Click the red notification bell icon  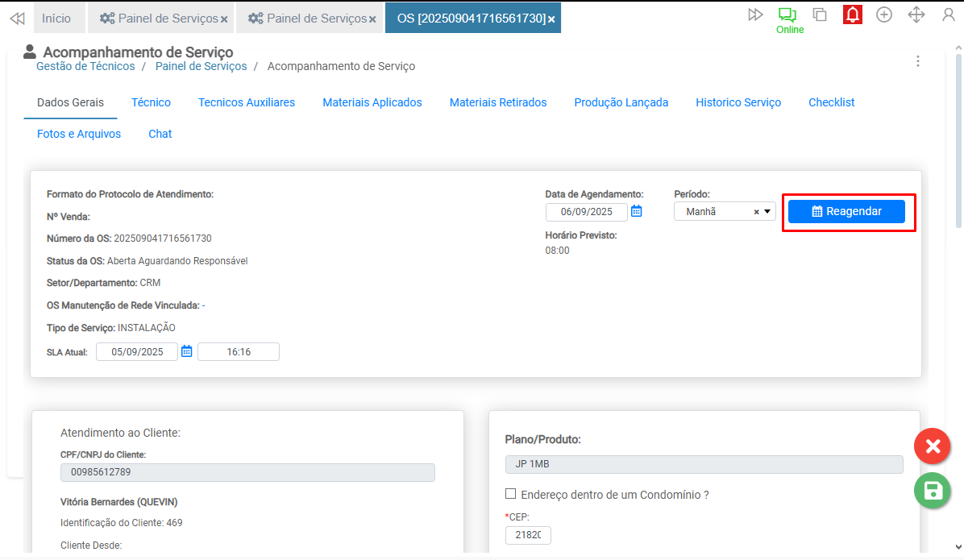tap(853, 15)
